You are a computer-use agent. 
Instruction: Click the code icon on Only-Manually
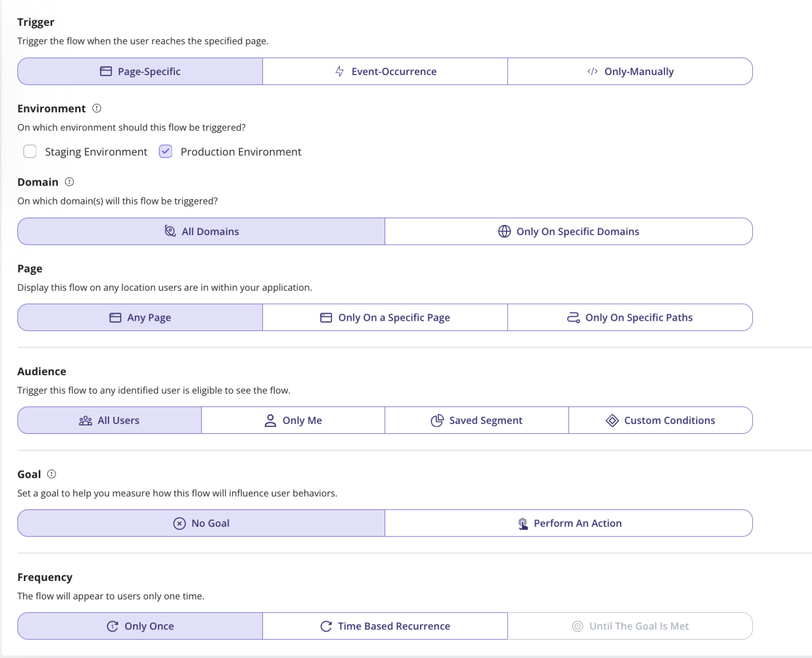(x=593, y=71)
